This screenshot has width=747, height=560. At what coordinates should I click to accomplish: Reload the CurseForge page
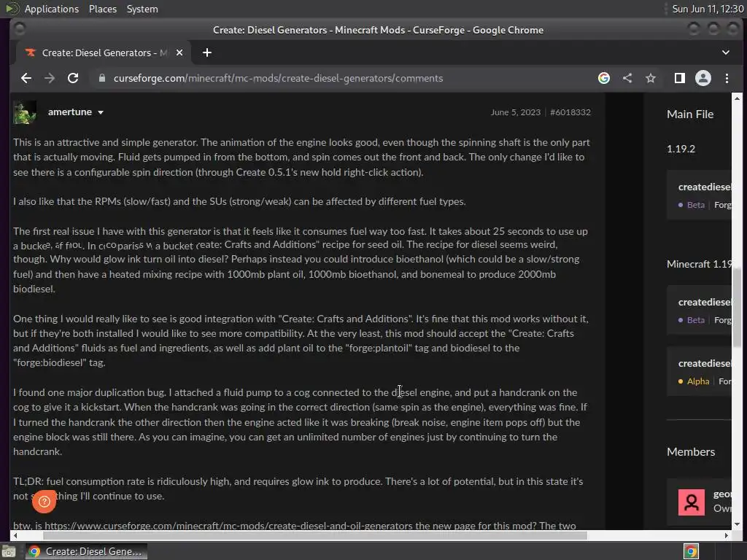click(x=73, y=78)
